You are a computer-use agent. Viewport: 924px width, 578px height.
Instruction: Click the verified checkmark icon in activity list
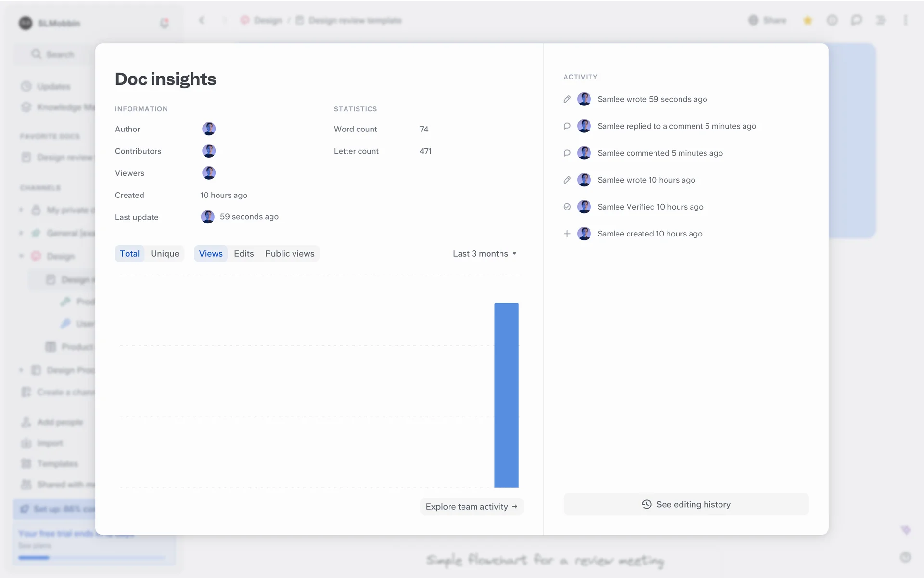[x=567, y=207]
